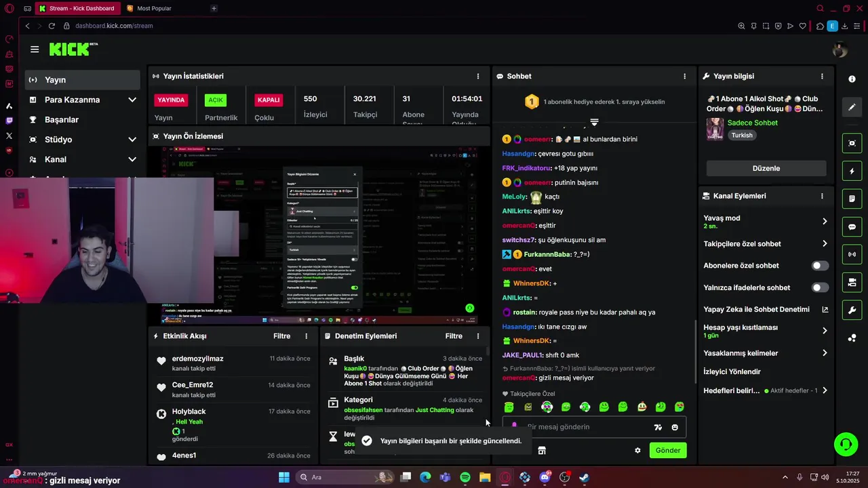This screenshot has height=488, width=868.
Task: Switch to Stream - Kick Dashboard tab
Action: [x=77, y=8]
